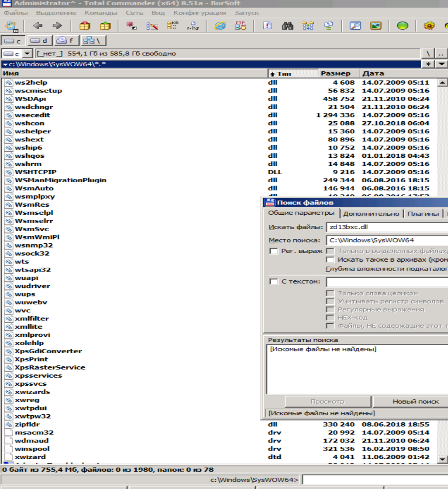This screenshot has width=448, height=489.
Task: Go to root directory backslash button
Action: coord(428,54)
